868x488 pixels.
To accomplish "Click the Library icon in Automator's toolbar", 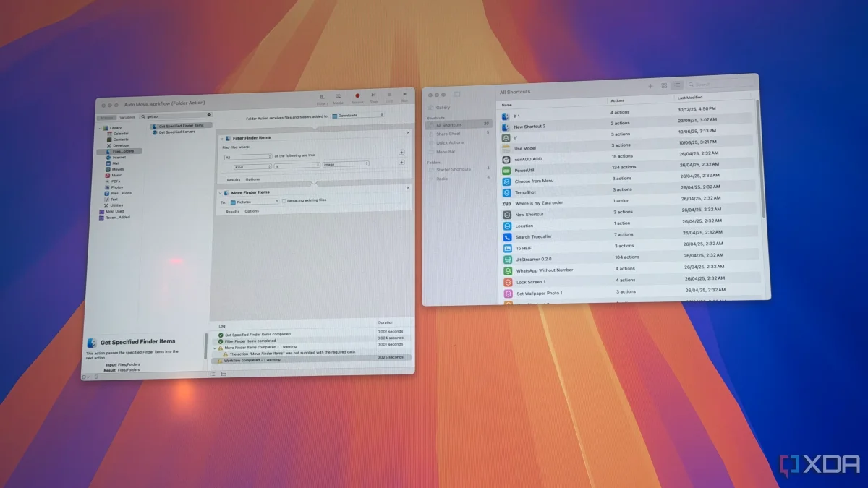I will [323, 95].
